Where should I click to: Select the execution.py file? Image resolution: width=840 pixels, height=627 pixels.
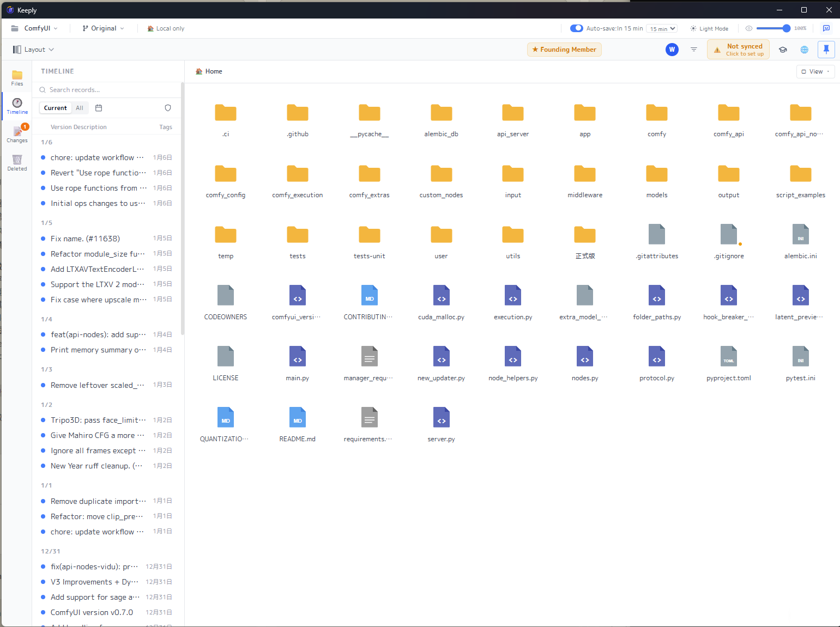click(x=513, y=303)
